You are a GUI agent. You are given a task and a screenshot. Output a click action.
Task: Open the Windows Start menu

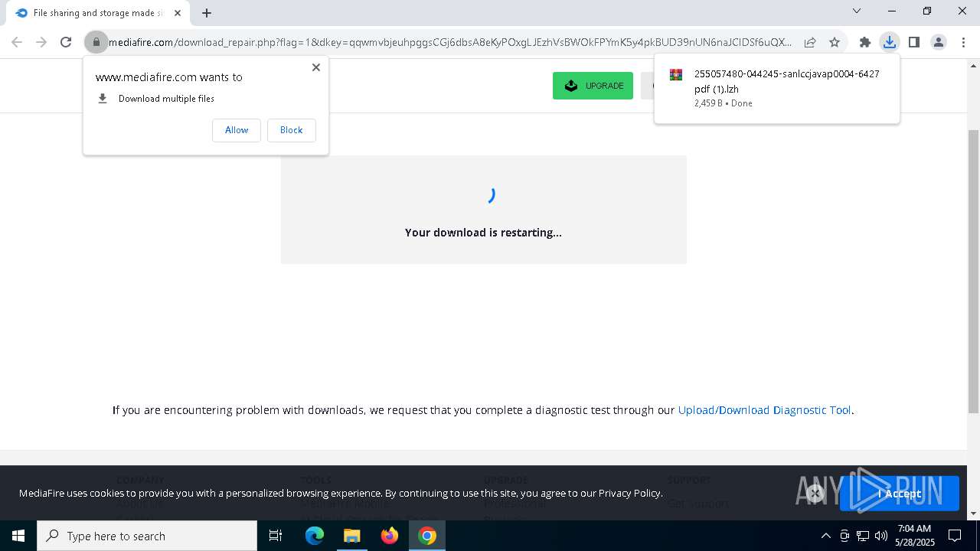point(18,536)
